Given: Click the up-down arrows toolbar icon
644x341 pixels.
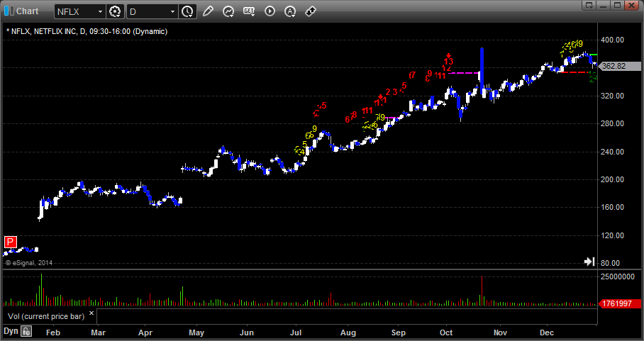Looking at the screenshot, I should (x=311, y=11).
